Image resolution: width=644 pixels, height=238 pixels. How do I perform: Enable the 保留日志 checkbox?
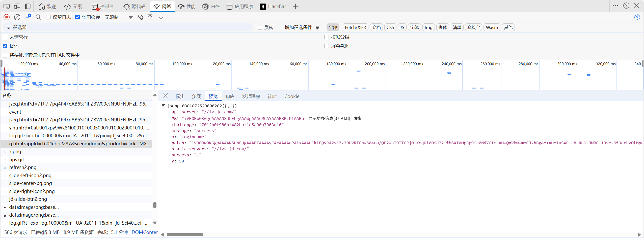pyautogui.click(x=48, y=17)
